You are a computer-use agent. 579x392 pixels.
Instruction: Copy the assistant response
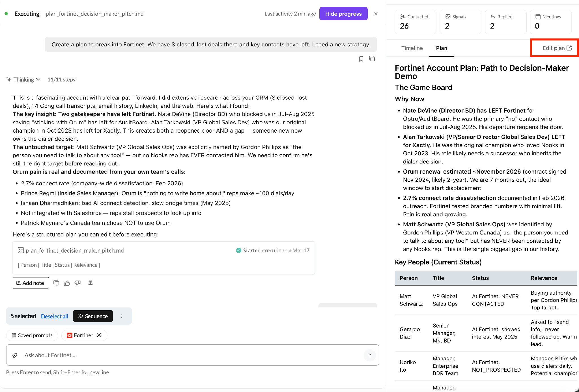coord(56,283)
